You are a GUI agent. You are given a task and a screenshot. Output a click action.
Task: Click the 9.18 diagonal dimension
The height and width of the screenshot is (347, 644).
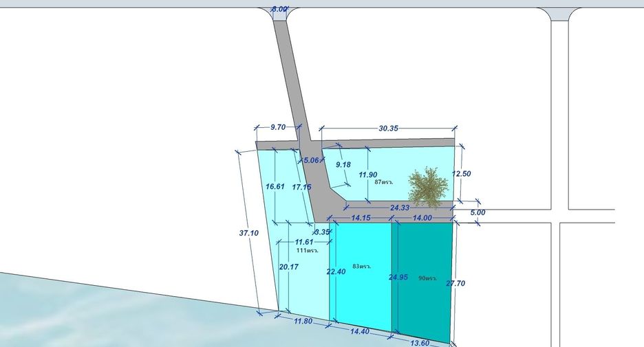coord(343,164)
